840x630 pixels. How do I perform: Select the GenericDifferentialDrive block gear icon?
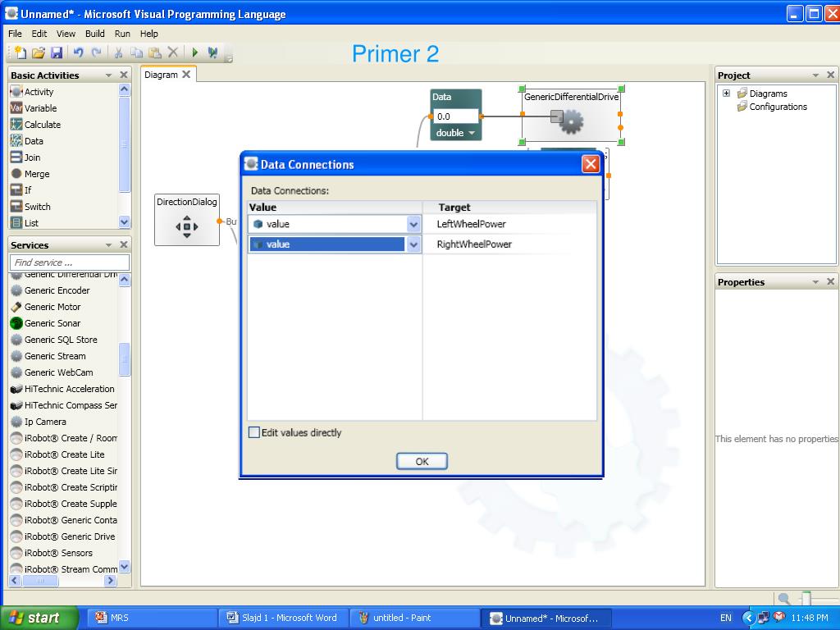[x=571, y=121]
